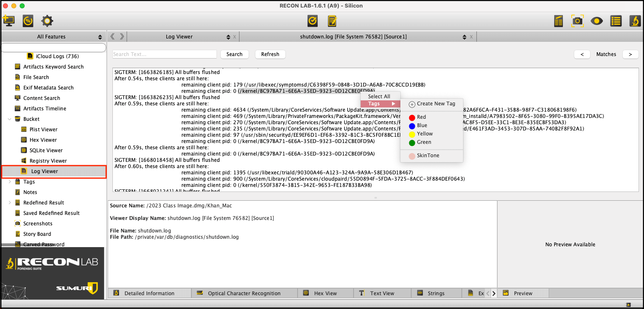
Task: Switch to the Hex View tab
Action: (325, 293)
